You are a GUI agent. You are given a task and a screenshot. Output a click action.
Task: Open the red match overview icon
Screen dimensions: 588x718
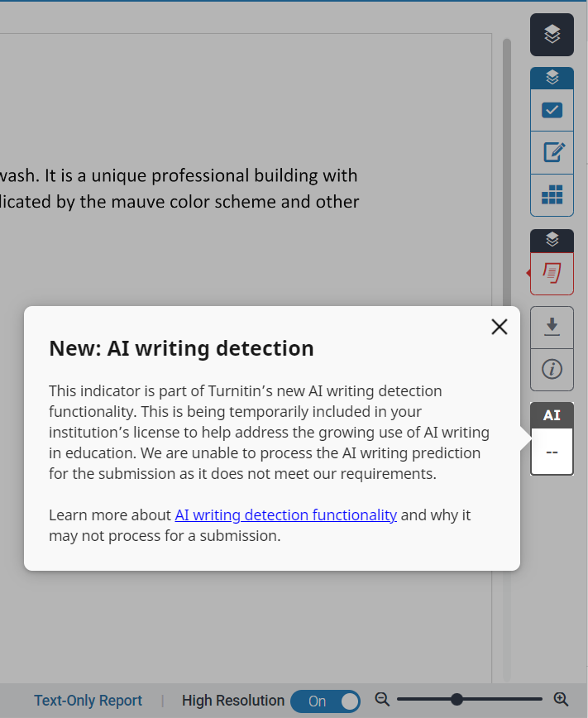coord(552,273)
